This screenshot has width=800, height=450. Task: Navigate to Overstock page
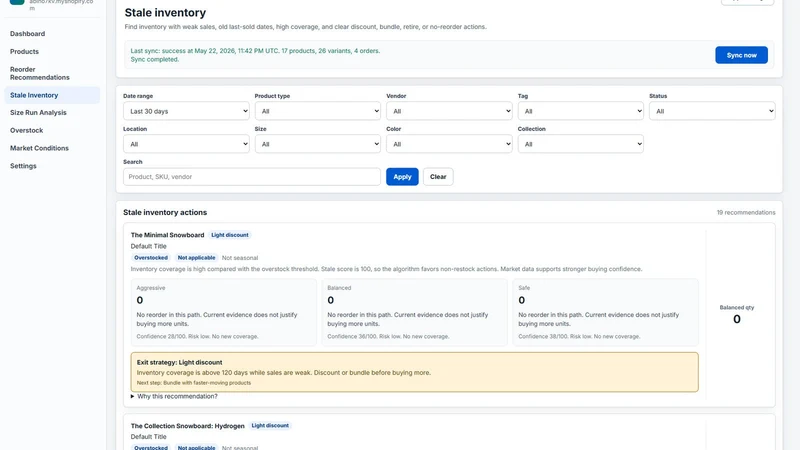(x=27, y=131)
